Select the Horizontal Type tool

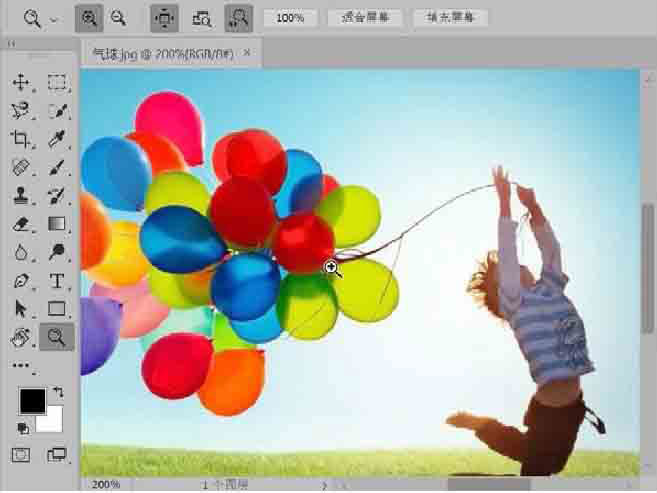click(x=57, y=281)
